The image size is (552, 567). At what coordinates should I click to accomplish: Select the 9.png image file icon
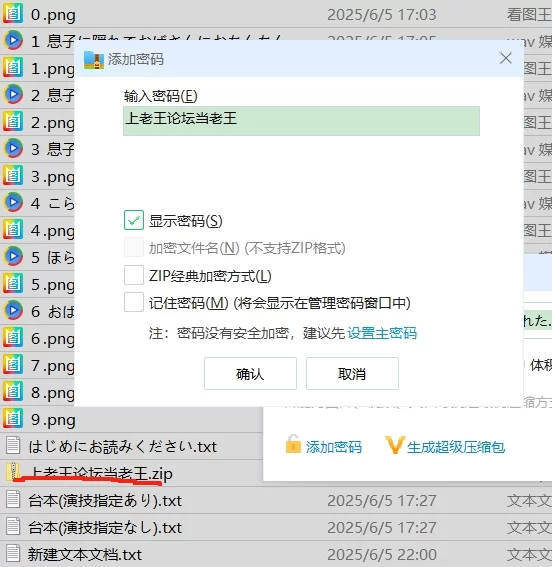pyautogui.click(x=13, y=419)
